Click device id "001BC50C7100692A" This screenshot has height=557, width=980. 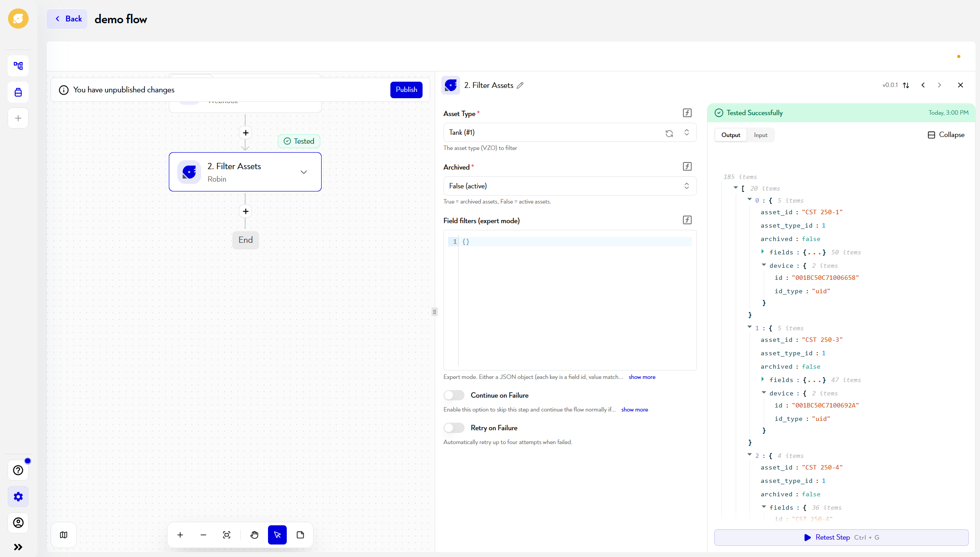point(825,406)
